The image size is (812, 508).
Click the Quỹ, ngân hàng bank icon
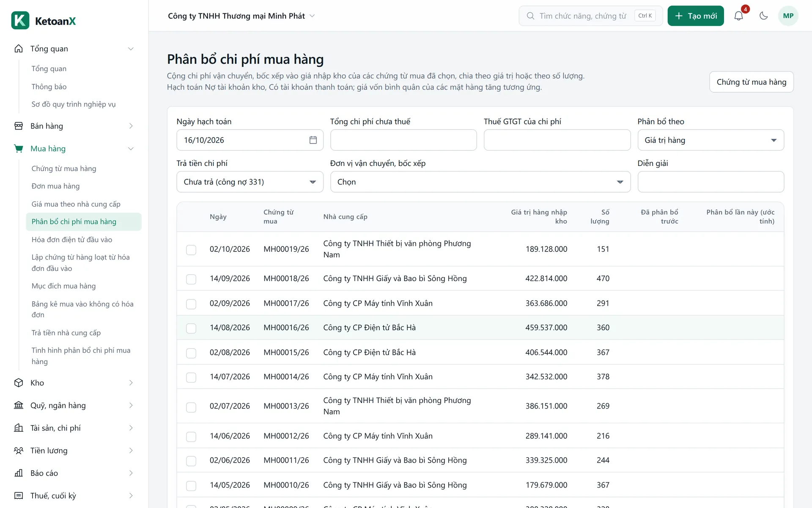[x=19, y=405]
